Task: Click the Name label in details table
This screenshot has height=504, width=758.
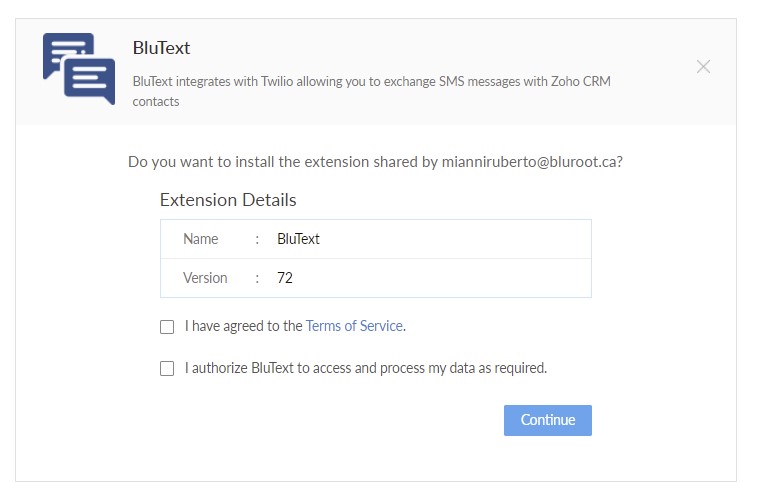Action: coord(201,239)
